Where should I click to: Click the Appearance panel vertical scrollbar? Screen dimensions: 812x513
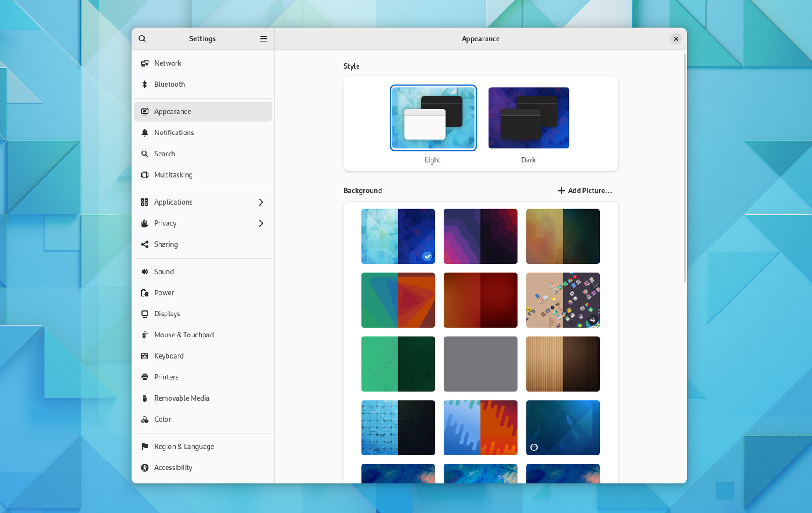(x=685, y=168)
